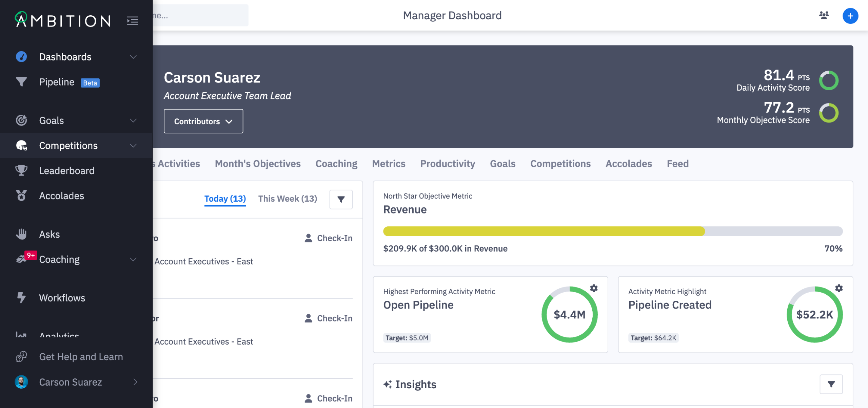Viewport: 868px width, 408px height.
Task: Expand the Dashboards menu chevron
Action: coord(133,57)
